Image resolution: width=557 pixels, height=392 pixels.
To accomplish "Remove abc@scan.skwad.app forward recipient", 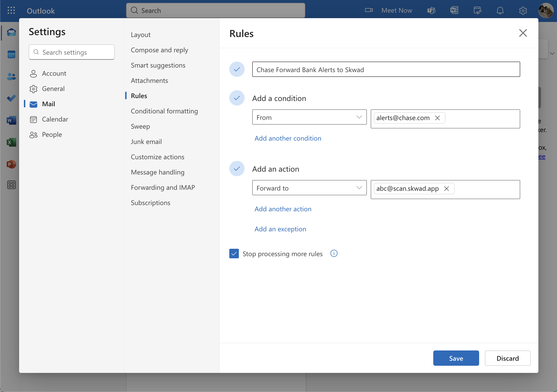I will coord(446,189).
